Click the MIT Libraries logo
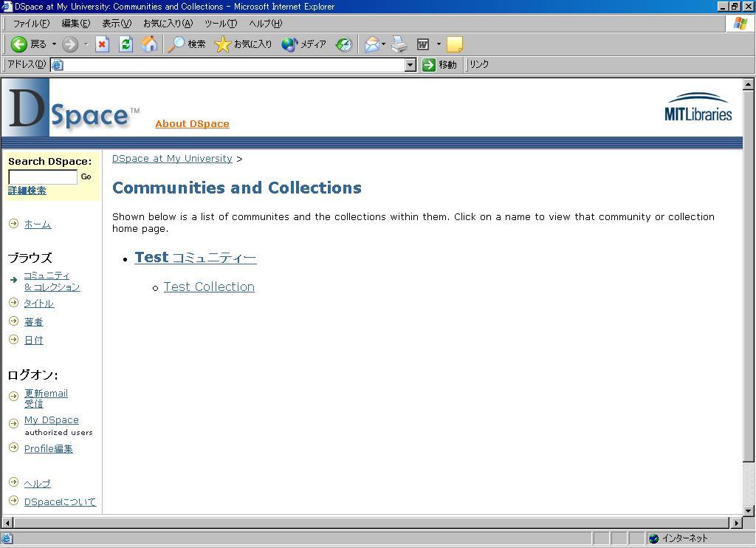This screenshot has width=756, height=548. point(698,107)
